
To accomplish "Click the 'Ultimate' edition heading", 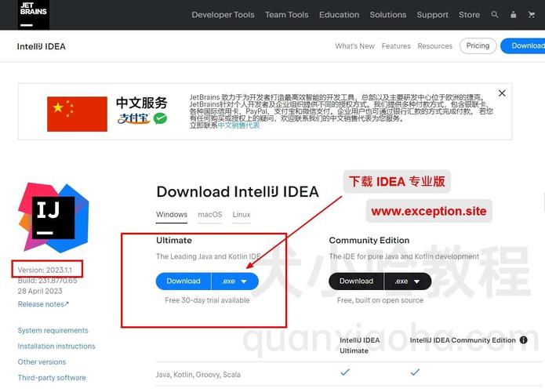I will click(x=174, y=240).
